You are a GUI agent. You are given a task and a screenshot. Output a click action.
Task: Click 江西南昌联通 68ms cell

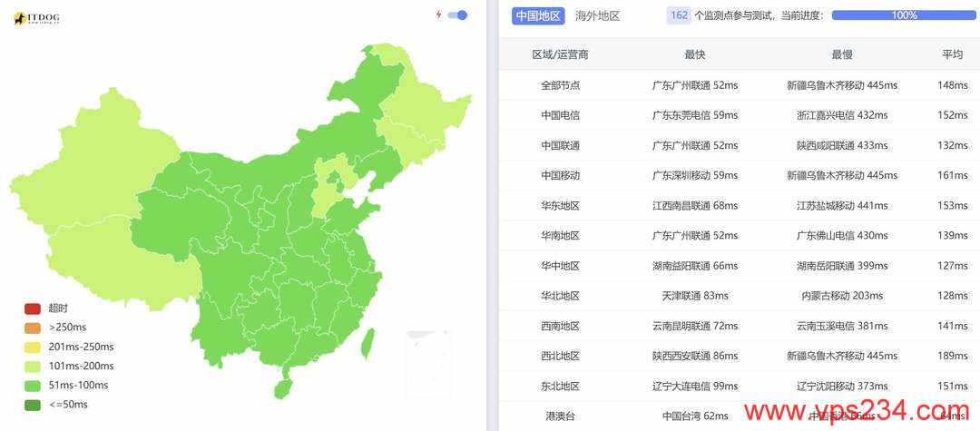pyautogui.click(x=694, y=205)
